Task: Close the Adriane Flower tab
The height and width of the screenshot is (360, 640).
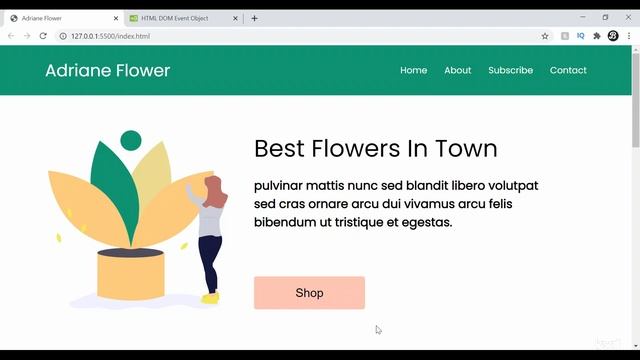Action: (x=116, y=18)
